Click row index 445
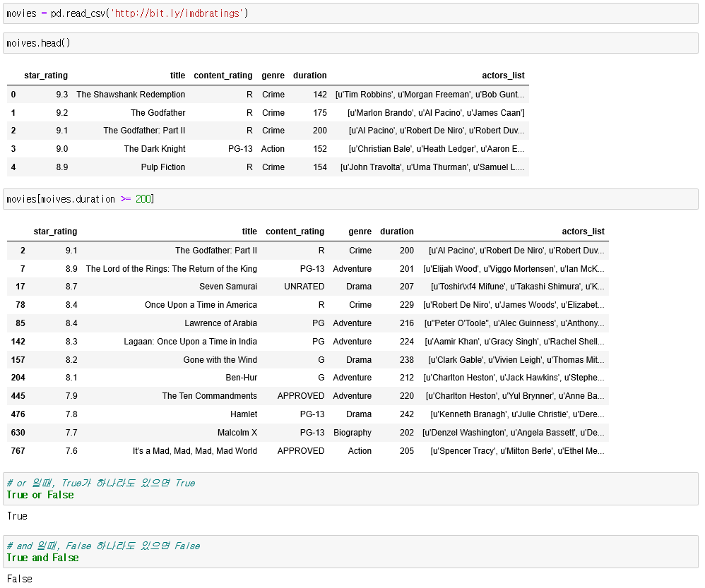This screenshot has width=705, height=588. [x=18, y=396]
